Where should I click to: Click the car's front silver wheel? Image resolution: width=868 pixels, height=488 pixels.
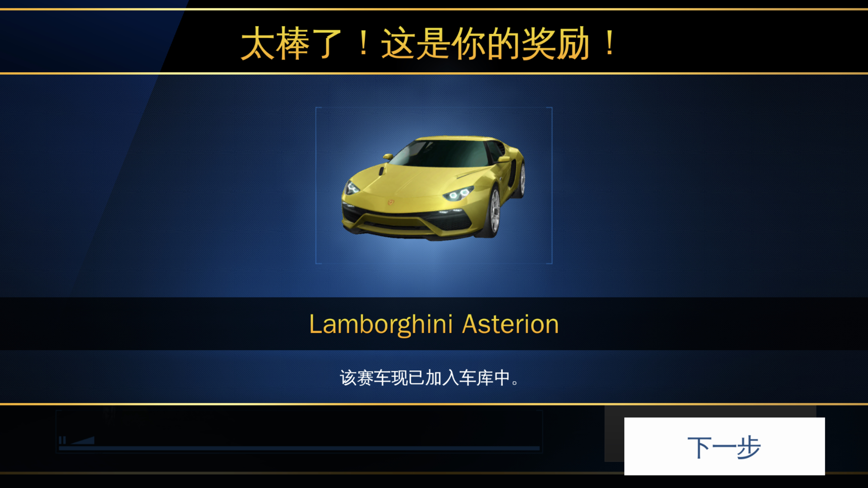coord(494,212)
